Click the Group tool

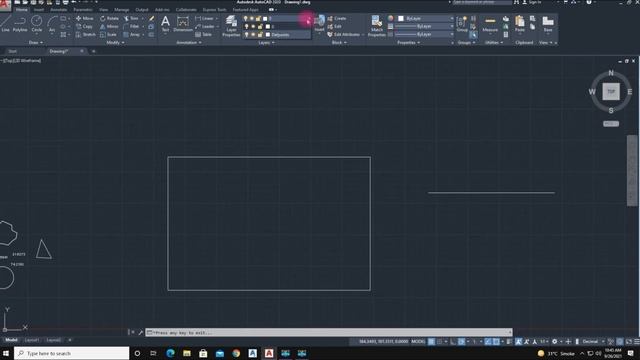(462, 24)
